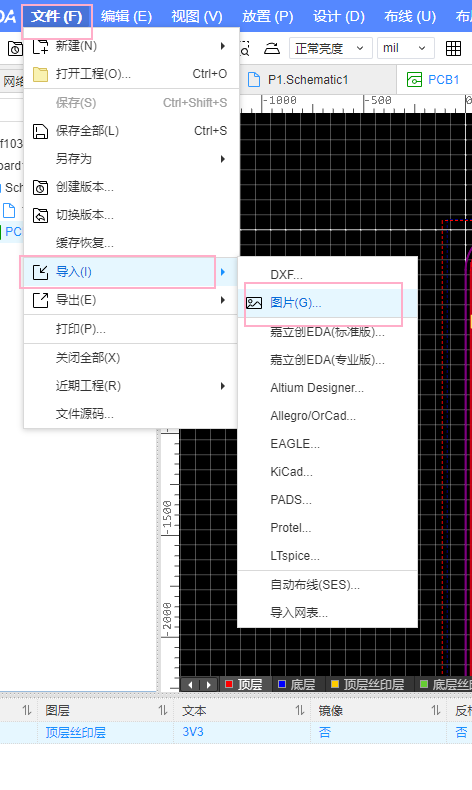This screenshot has width=472, height=790.
Task: Open the 正常亮度 brightness dropdown
Action: point(330,48)
